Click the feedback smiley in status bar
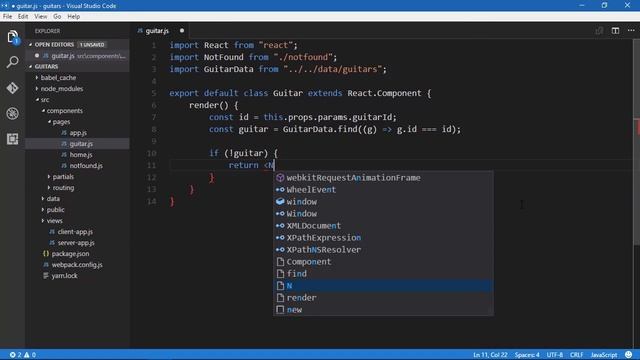This screenshot has width=640, height=360. click(629, 355)
